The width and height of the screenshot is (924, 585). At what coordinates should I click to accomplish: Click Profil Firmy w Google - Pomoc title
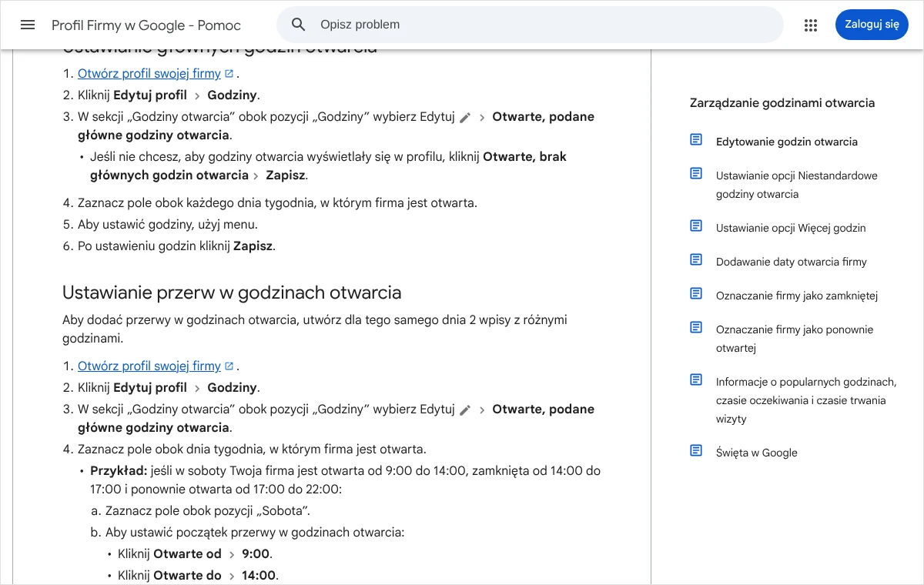pos(146,25)
